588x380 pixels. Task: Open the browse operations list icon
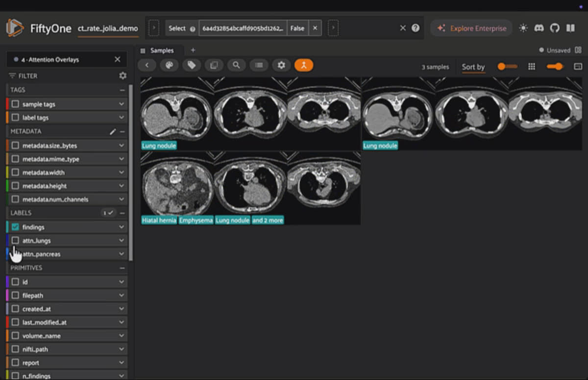tap(259, 65)
